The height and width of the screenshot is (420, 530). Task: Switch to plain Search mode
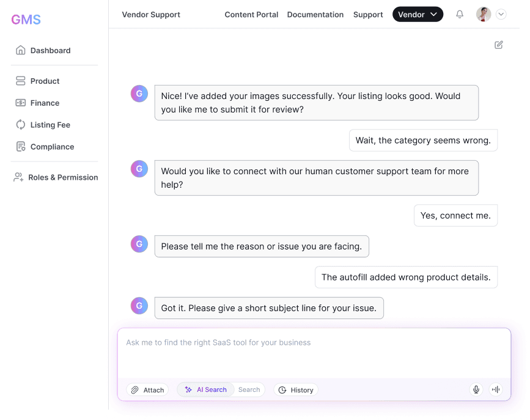click(x=249, y=389)
